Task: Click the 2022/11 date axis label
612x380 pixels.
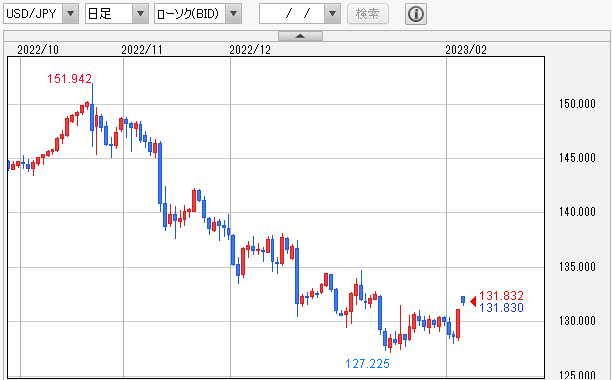Action: point(142,50)
